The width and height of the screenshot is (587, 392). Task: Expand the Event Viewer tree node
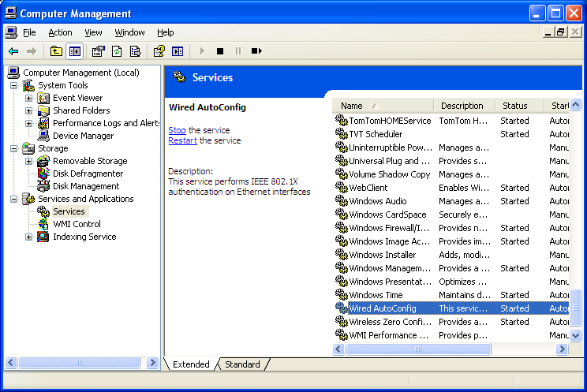click(x=29, y=98)
